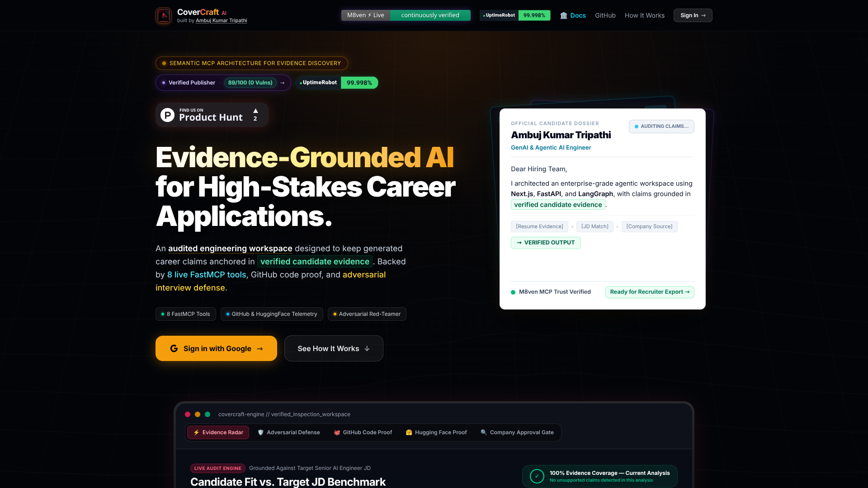Open Docs via the building icon
The width and height of the screenshot is (868, 488).
tap(564, 15)
